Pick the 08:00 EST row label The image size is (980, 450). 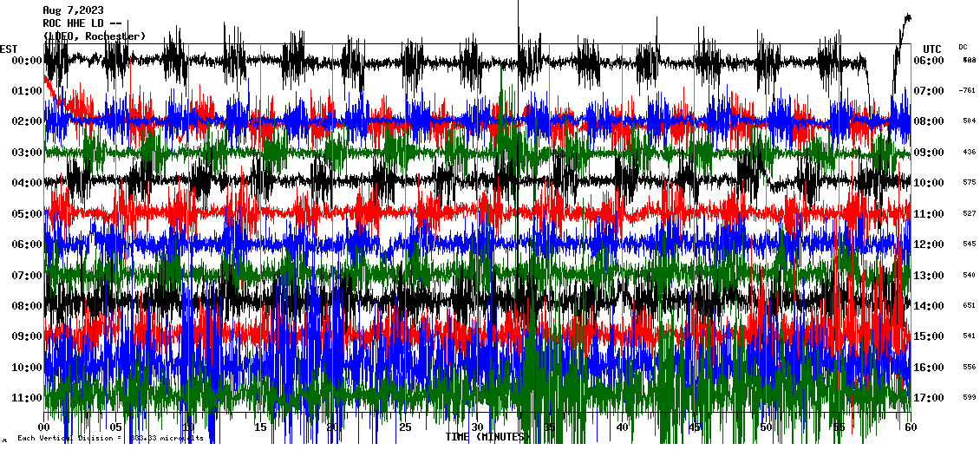point(26,306)
